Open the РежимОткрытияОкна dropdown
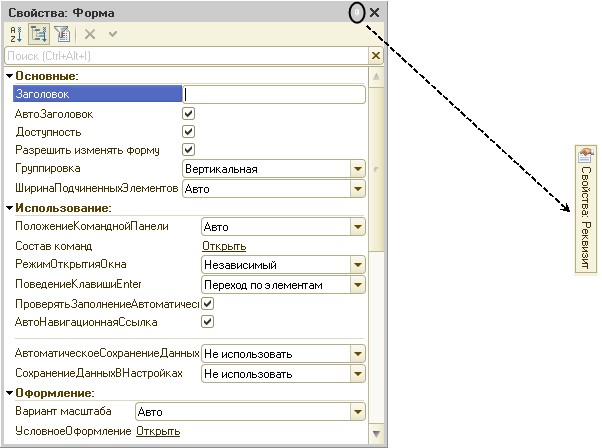The height and width of the screenshot is (448, 602). click(357, 265)
